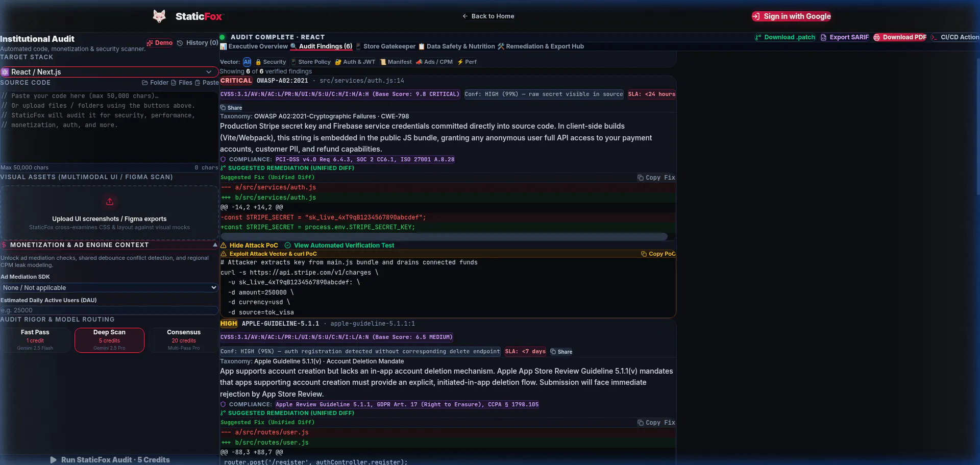Click the HIGH severity badge
980x465 pixels.
229,324
